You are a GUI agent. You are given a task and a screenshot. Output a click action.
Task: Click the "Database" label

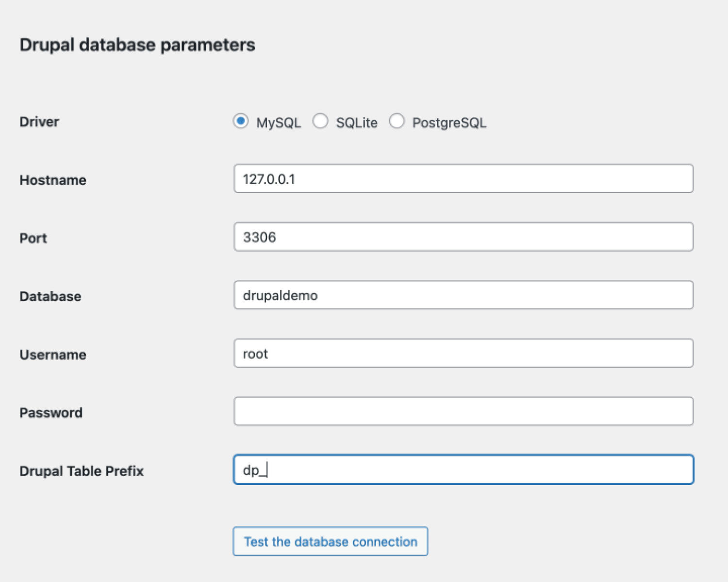[50, 296]
